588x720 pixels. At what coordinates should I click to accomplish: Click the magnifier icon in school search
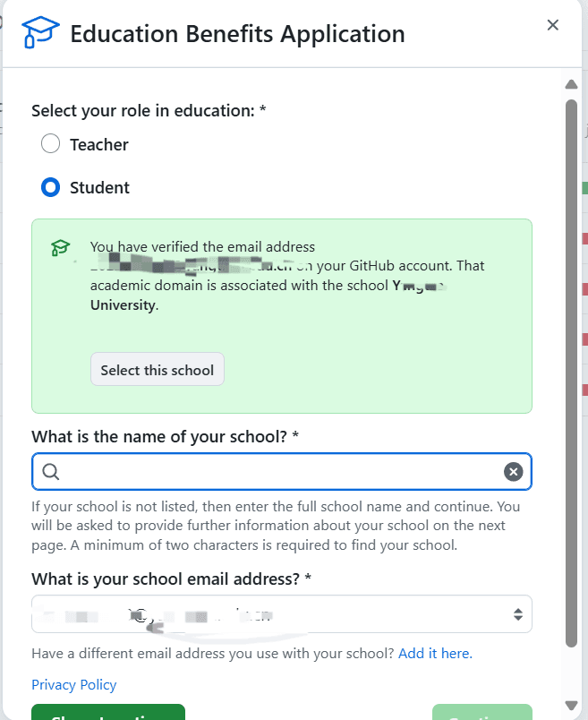pyautogui.click(x=51, y=472)
